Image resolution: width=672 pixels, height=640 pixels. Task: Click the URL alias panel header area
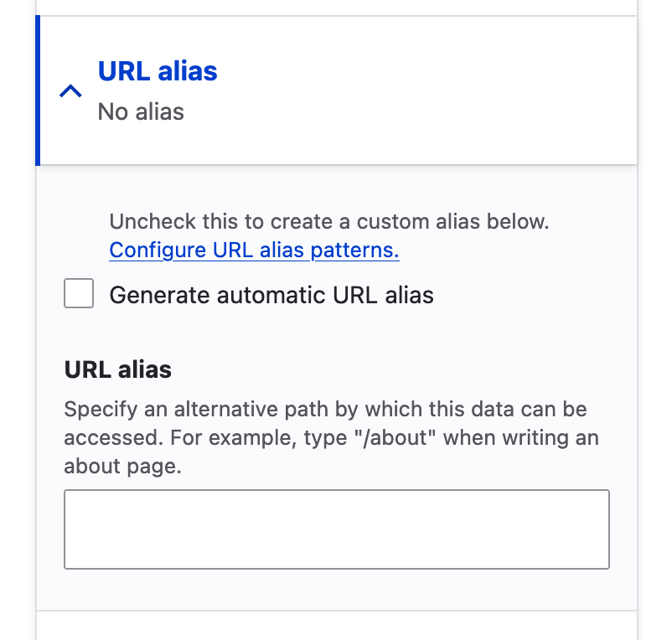(x=335, y=90)
